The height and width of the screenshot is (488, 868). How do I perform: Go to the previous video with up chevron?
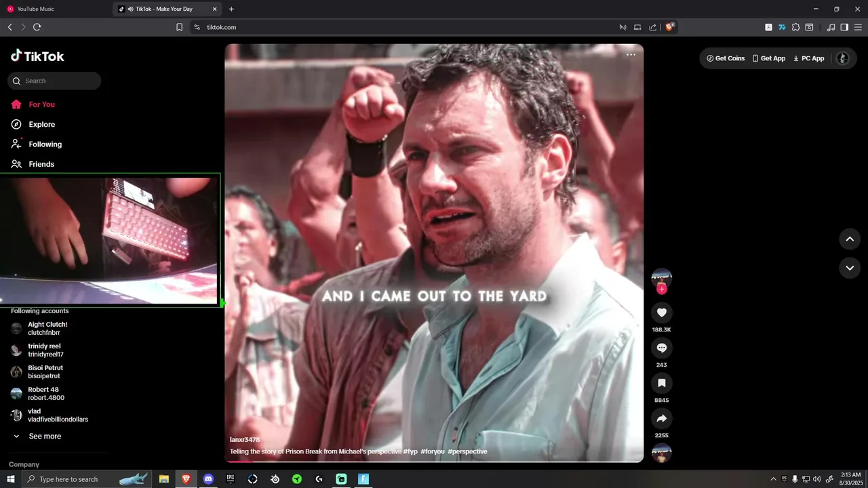pyautogui.click(x=850, y=239)
